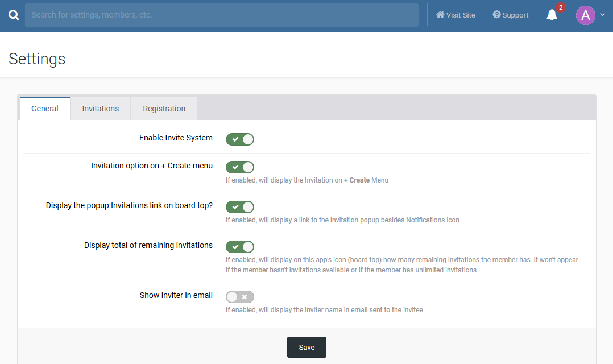The height and width of the screenshot is (364, 613).
Task: Open Visit Site from the top bar
Action: pos(455,15)
